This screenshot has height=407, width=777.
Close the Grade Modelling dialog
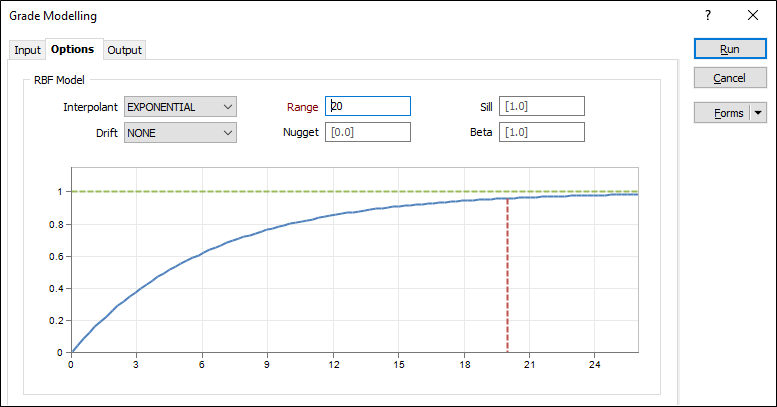coord(753,15)
